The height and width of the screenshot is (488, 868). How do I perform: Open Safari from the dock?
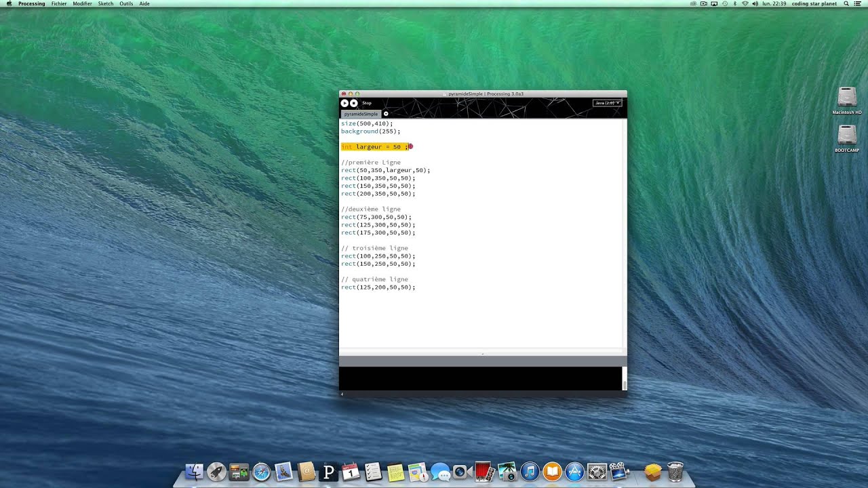pyautogui.click(x=261, y=472)
